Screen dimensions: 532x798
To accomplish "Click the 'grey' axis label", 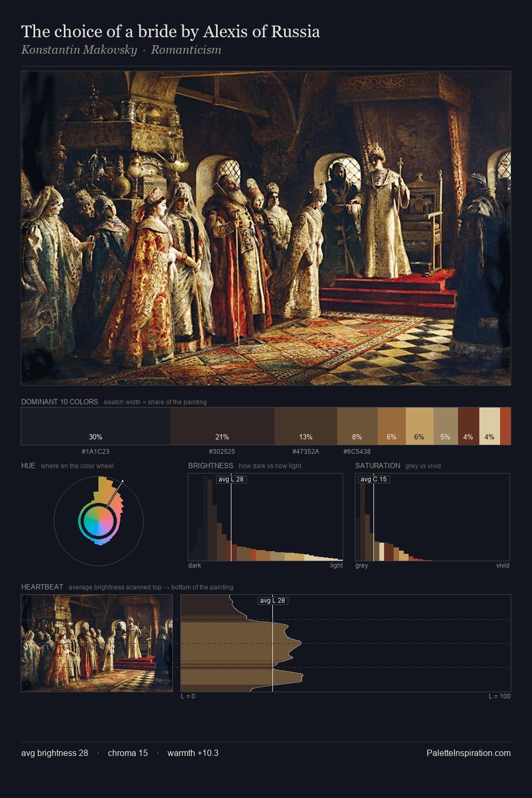I will [362, 566].
